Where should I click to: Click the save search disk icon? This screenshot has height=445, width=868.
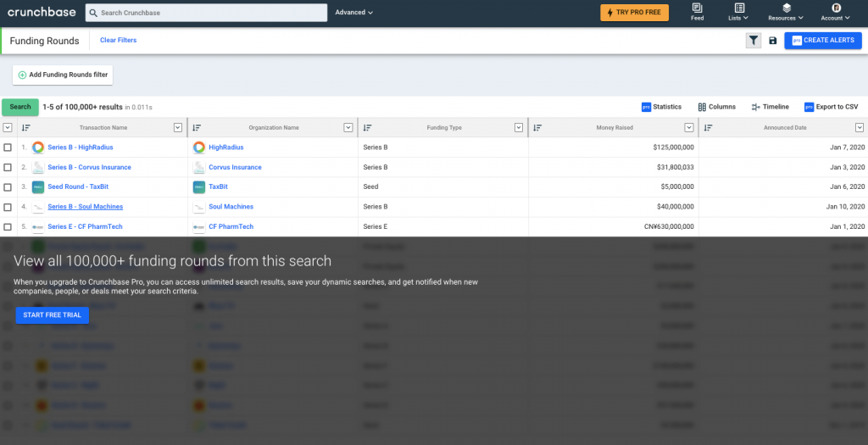[x=772, y=41]
